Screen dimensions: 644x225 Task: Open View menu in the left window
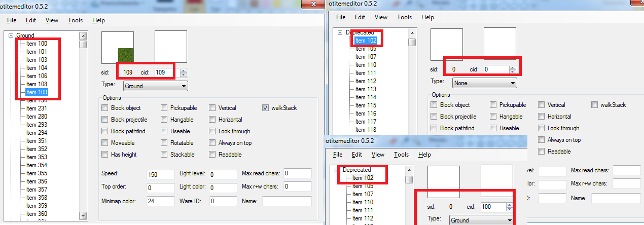(x=52, y=20)
